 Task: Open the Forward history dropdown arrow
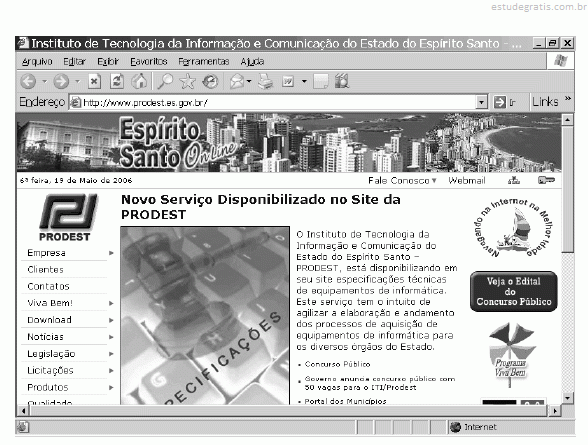pos(77,81)
